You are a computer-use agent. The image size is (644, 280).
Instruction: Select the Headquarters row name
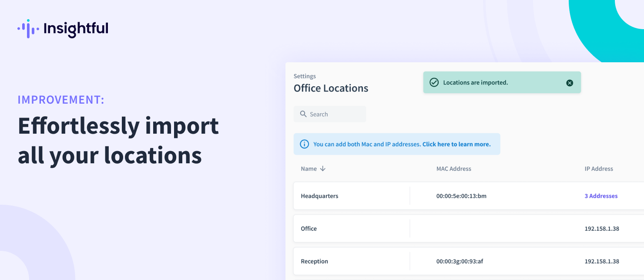point(319,196)
